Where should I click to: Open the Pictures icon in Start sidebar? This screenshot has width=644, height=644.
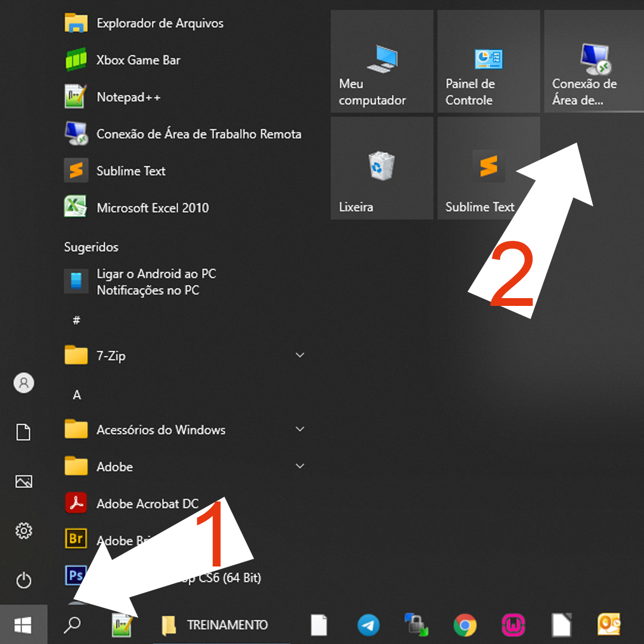tap(23, 481)
